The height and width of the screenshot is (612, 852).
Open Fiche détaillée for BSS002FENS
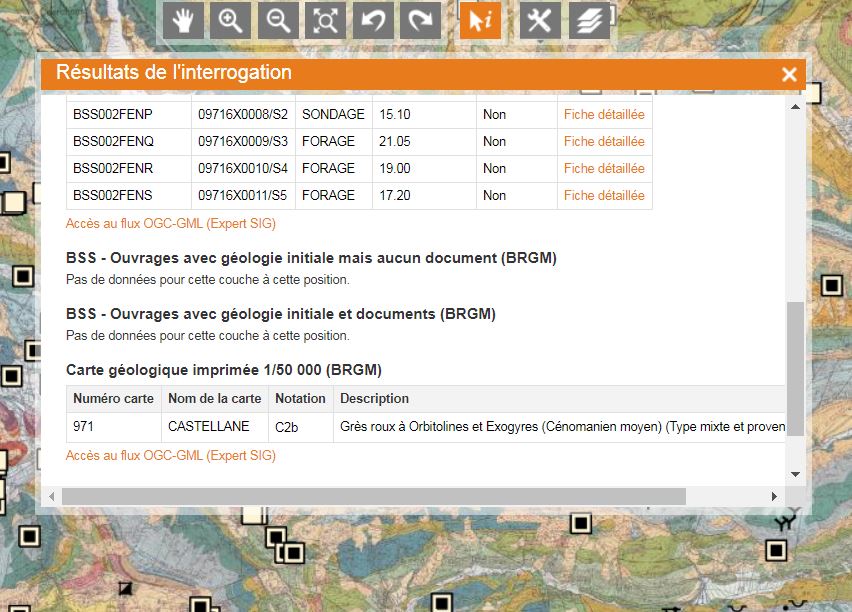(x=604, y=196)
